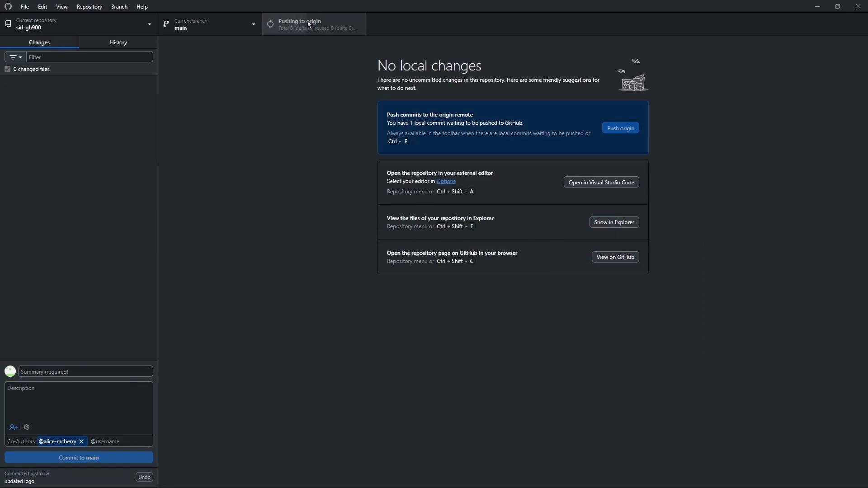Toggle the add co-authors icon
868x488 pixels.
[x=13, y=427]
